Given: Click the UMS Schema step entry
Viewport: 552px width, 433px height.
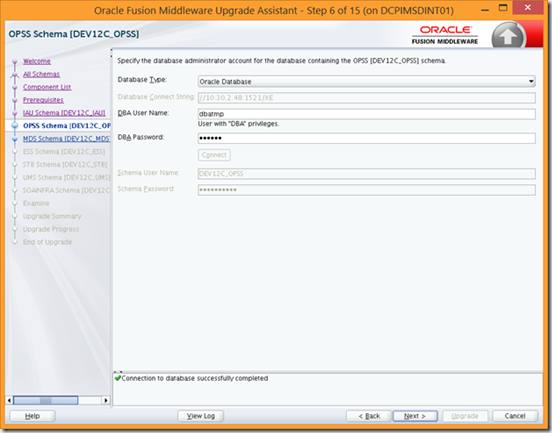Looking at the screenshot, I should [66, 177].
